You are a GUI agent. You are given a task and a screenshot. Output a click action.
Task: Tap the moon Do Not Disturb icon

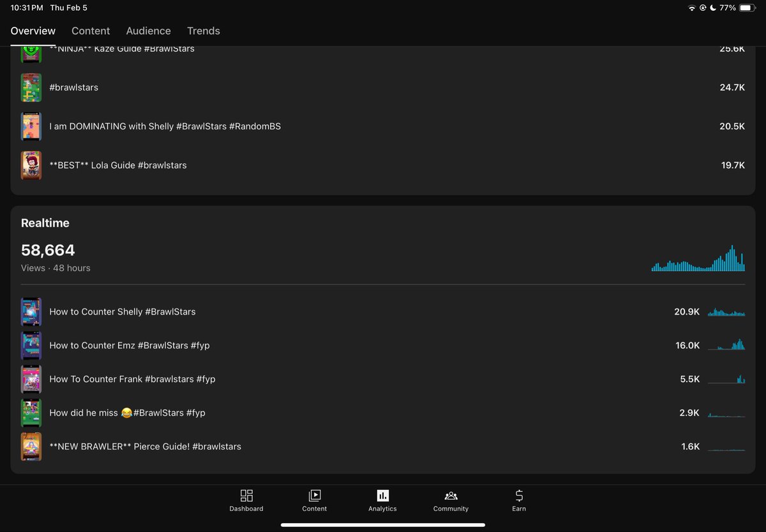coord(713,8)
